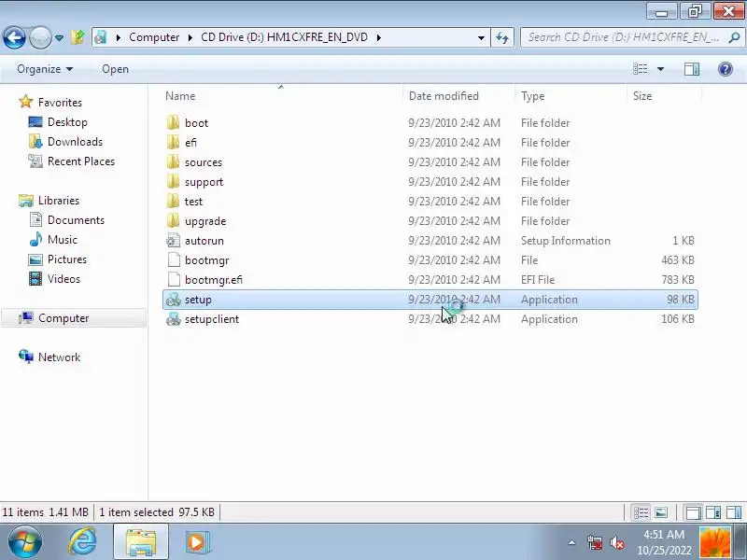Open the address bar history dropdown
This screenshot has height=560, width=747.
pyautogui.click(x=481, y=37)
